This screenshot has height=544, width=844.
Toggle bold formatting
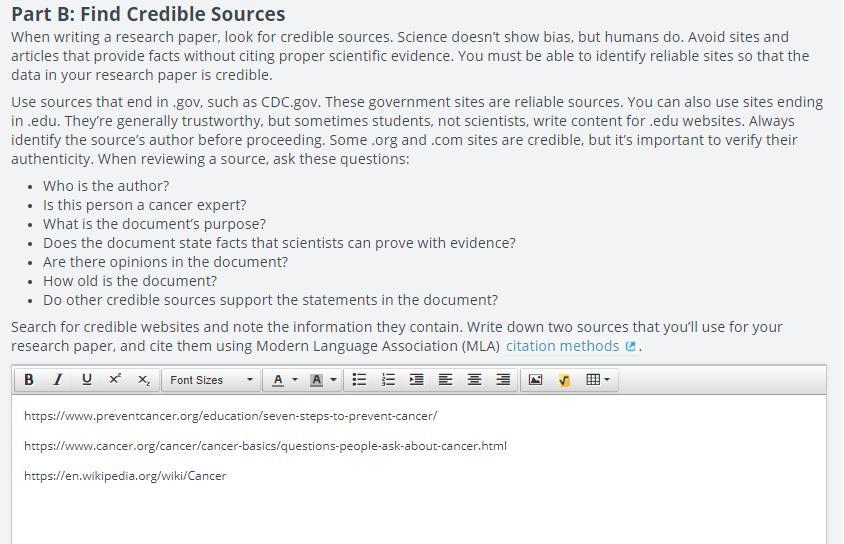(x=29, y=380)
